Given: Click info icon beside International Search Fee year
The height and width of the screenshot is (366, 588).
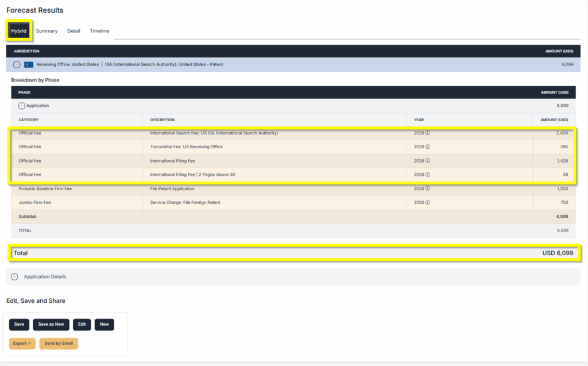Looking at the screenshot, I should [x=428, y=133].
